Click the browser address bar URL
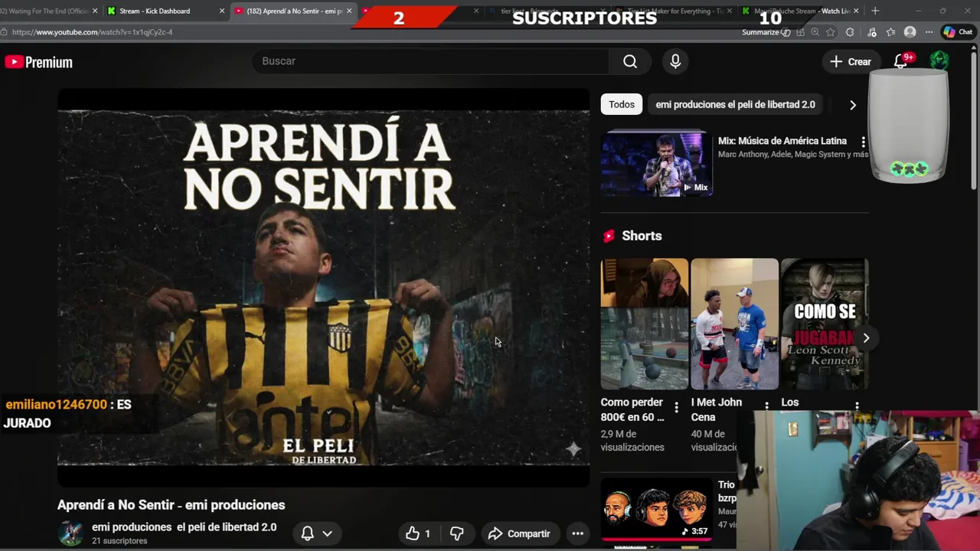 click(x=92, y=32)
